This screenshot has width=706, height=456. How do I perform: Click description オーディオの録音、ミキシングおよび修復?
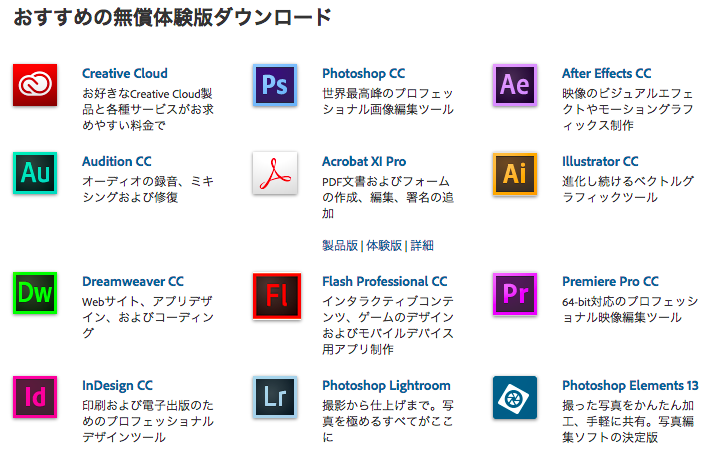(148, 189)
